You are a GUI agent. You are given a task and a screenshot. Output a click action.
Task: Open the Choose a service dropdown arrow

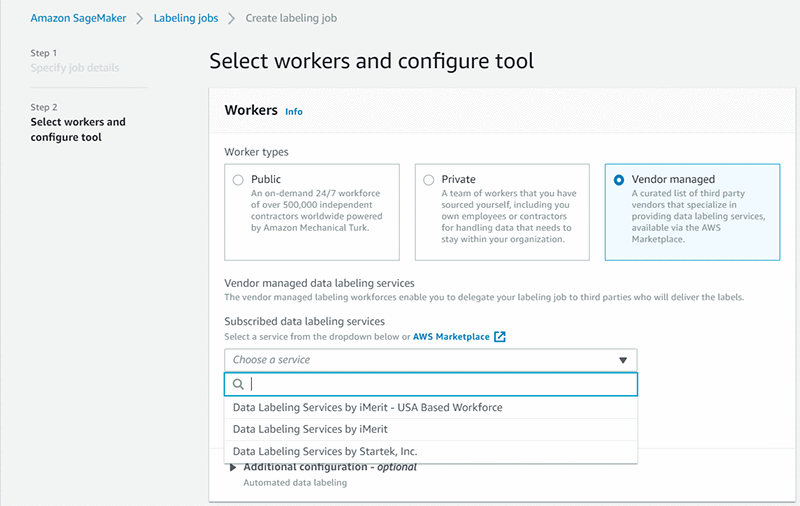tap(623, 360)
